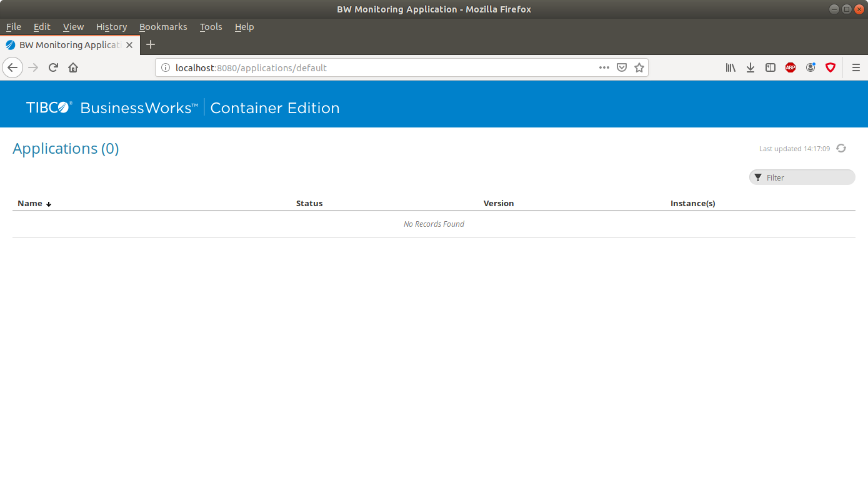Open the Bookmarks menu
This screenshot has width=868, height=493.
[x=163, y=27]
